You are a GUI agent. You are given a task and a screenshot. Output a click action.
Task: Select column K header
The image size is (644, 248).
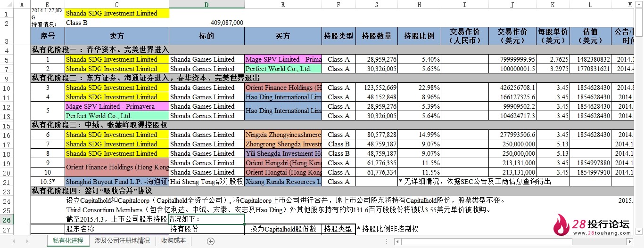click(553, 4)
